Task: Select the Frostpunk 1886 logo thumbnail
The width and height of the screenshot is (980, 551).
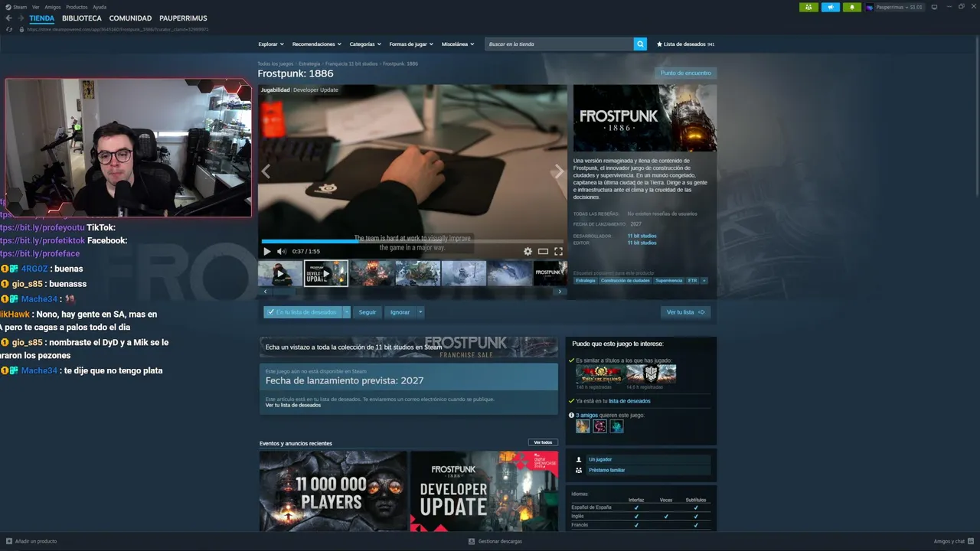Action: click(550, 273)
